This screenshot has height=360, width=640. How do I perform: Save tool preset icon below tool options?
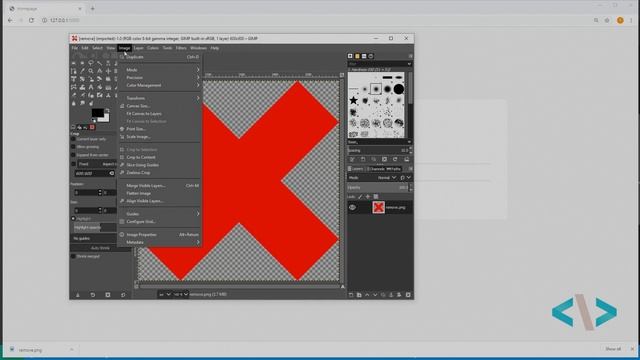tap(78, 295)
